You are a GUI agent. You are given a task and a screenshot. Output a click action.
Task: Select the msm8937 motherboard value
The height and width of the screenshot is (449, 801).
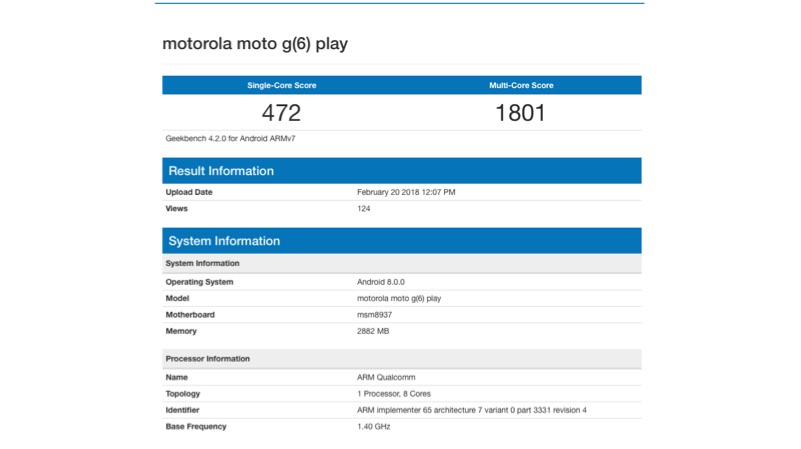pos(376,315)
